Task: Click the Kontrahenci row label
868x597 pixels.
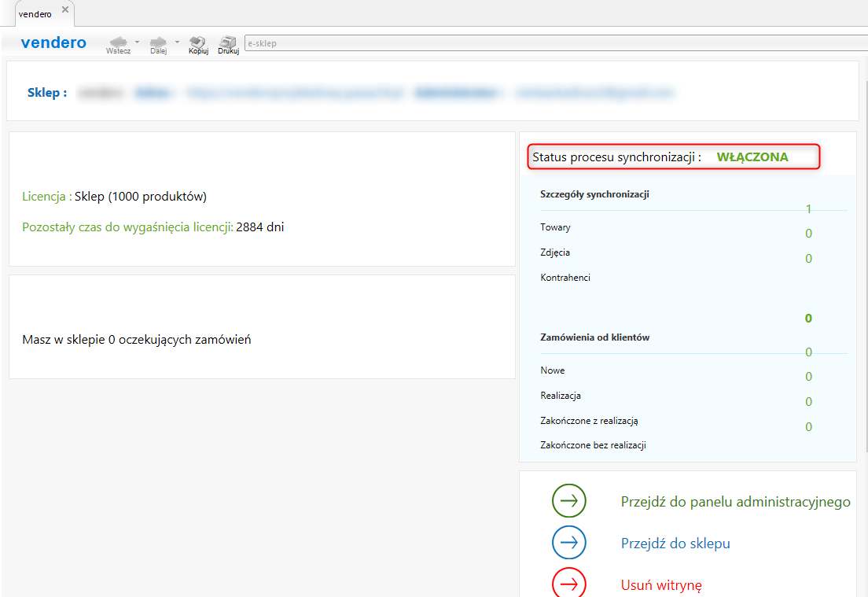Action: tap(565, 278)
